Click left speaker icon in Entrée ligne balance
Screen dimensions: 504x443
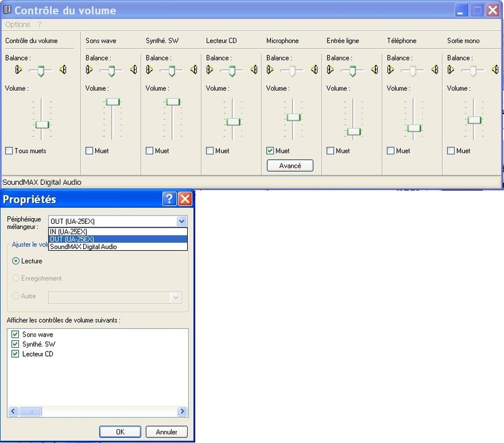pyautogui.click(x=331, y=70)
